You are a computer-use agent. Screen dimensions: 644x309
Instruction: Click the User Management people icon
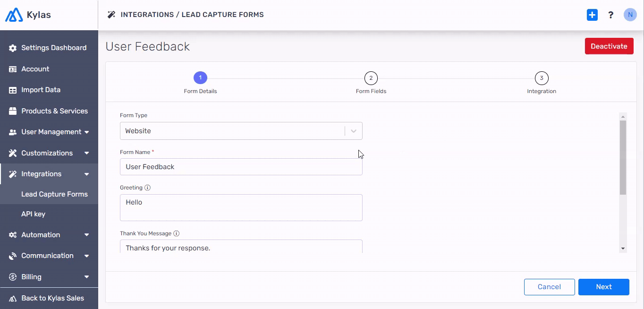click(x=13, y=132)
